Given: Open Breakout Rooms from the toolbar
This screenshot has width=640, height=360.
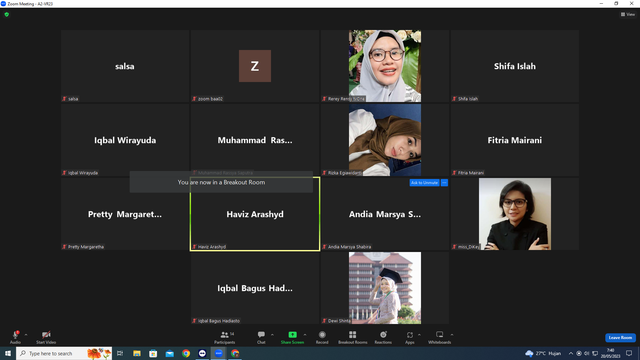Looking at the screenshot, I should point(353,337).
